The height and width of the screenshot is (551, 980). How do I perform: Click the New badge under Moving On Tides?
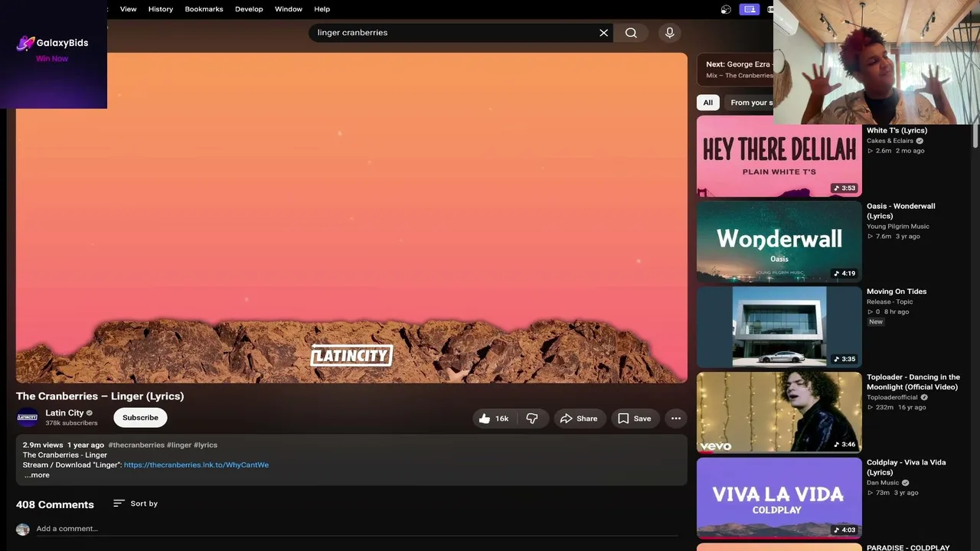[876, 322]
